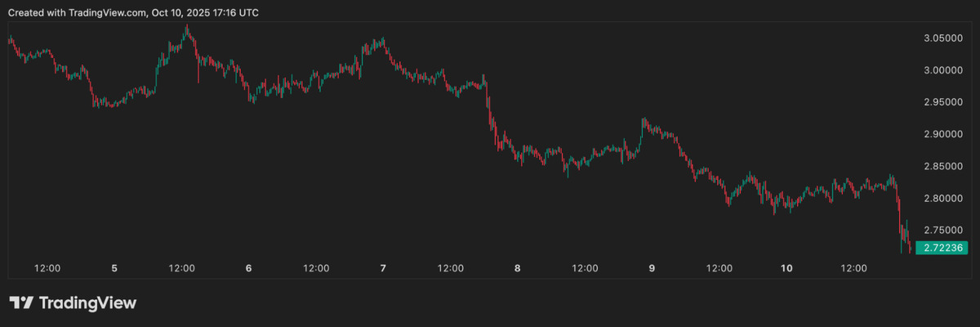Image resolution: width=980 pixels, height=327 pixels.
Task: Click date 9 on the time axis
Action: coord(652,268)
